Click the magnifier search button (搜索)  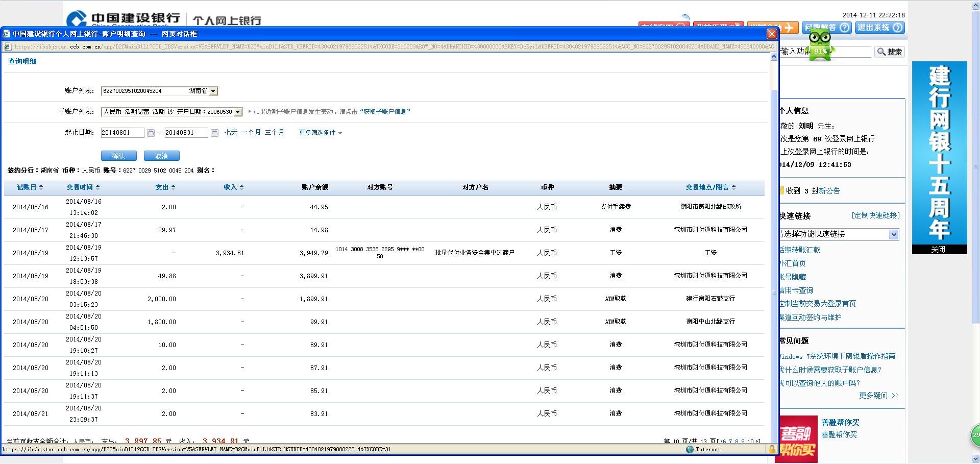[889, 52]
